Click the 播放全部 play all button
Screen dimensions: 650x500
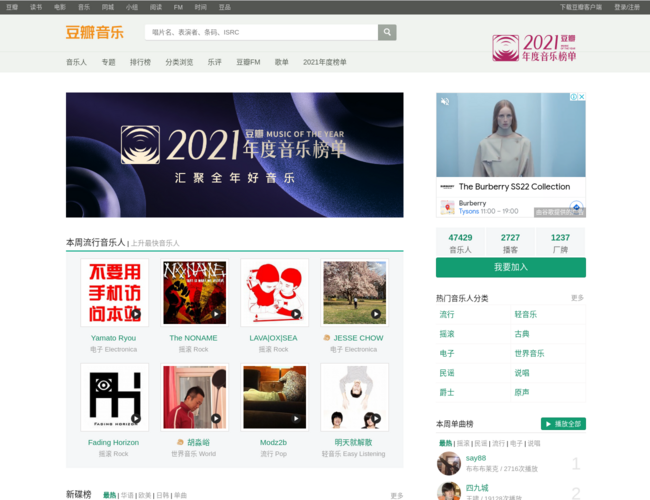click(563, 423)
